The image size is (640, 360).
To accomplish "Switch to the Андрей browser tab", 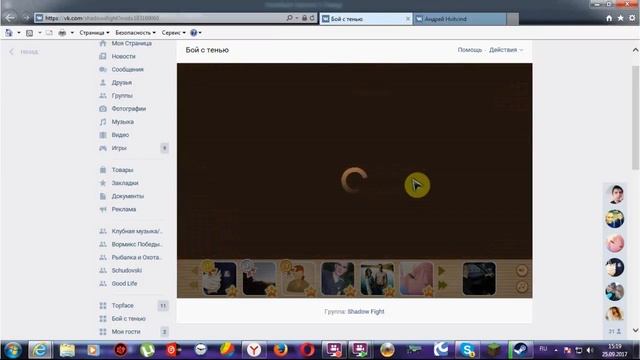I will (460, 19).
